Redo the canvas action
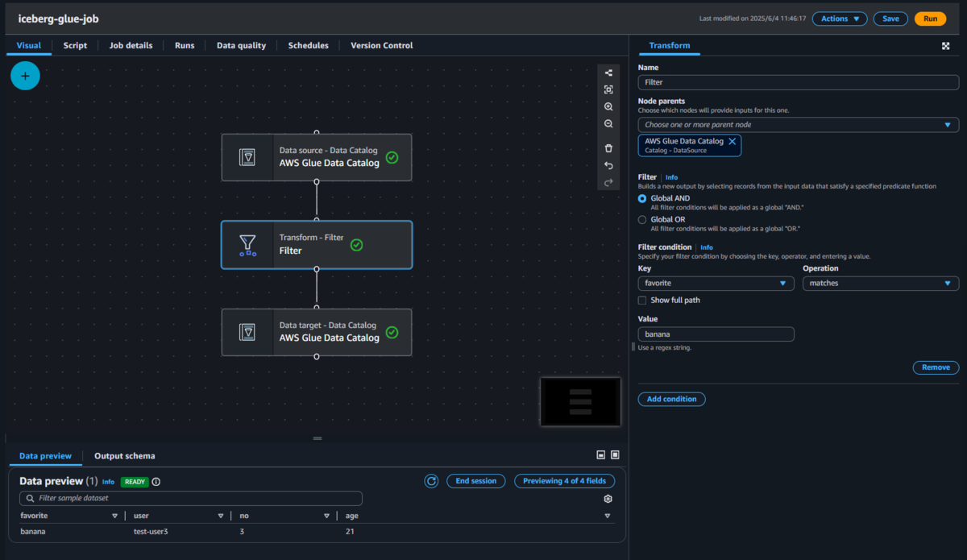 (x=608, y=182)
